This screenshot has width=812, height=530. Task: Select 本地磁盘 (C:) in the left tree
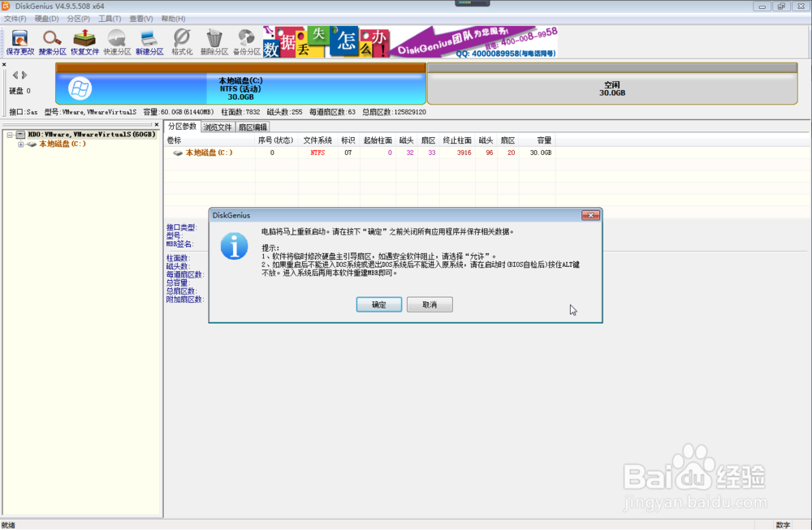tap(63, 144)
